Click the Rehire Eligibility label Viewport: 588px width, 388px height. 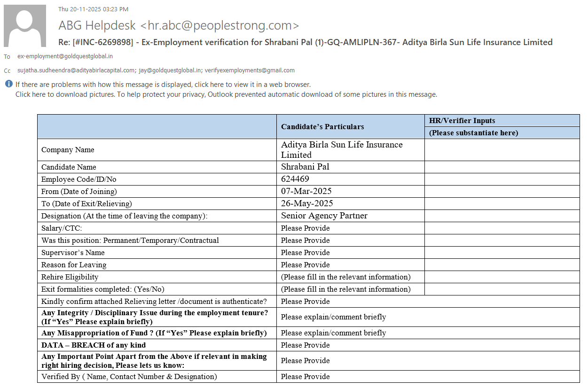point(70,277)
